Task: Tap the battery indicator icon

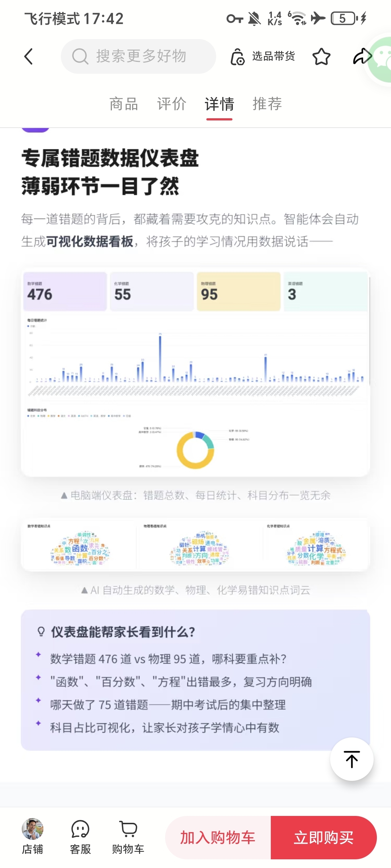Action: click(344, 18)
